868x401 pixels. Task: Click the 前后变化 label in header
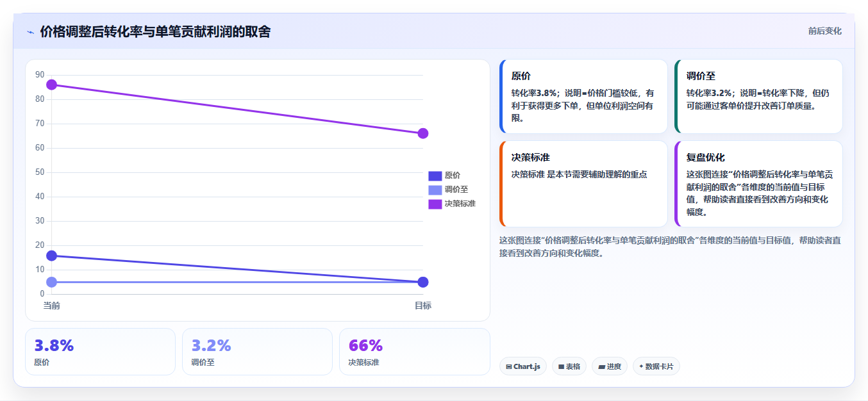click(x=824, y=31)
